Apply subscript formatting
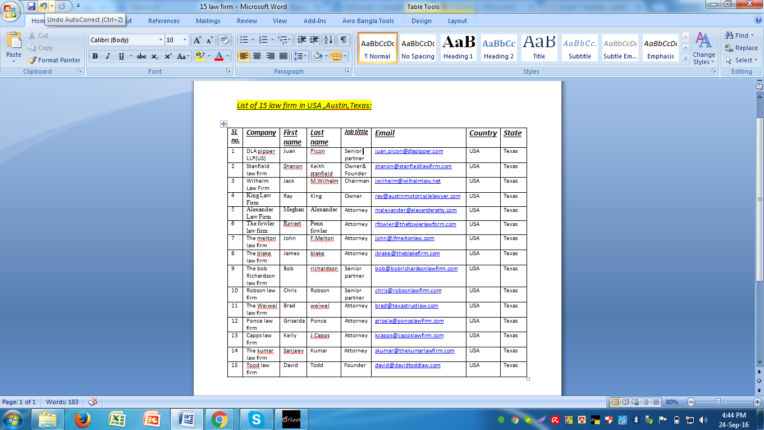Image resolution: width=764 pixels, height=430 pixels. (x=154, y=56)
